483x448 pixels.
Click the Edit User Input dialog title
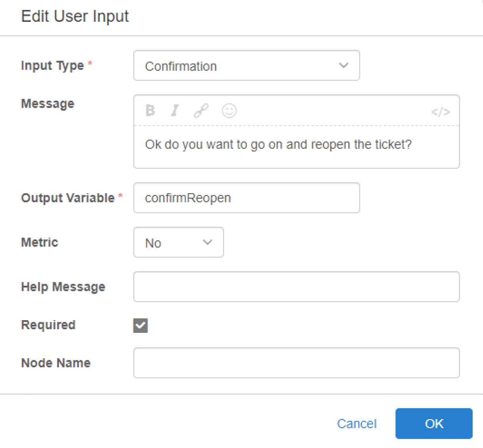tap(75, 16)
